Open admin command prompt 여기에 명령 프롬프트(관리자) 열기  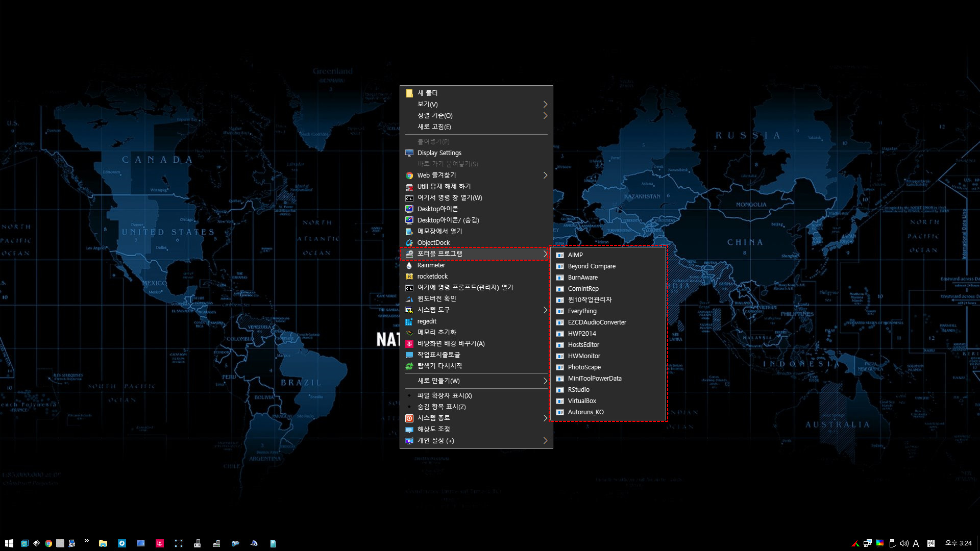[476, 287]
